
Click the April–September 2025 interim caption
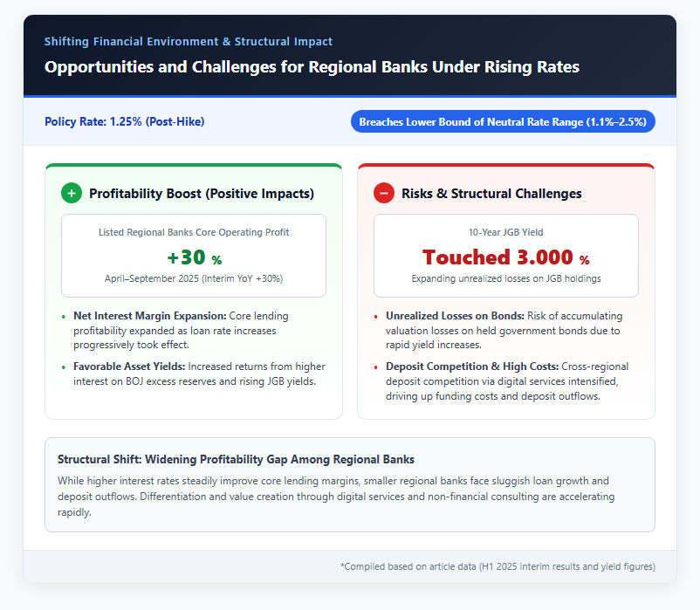[194, 278]
